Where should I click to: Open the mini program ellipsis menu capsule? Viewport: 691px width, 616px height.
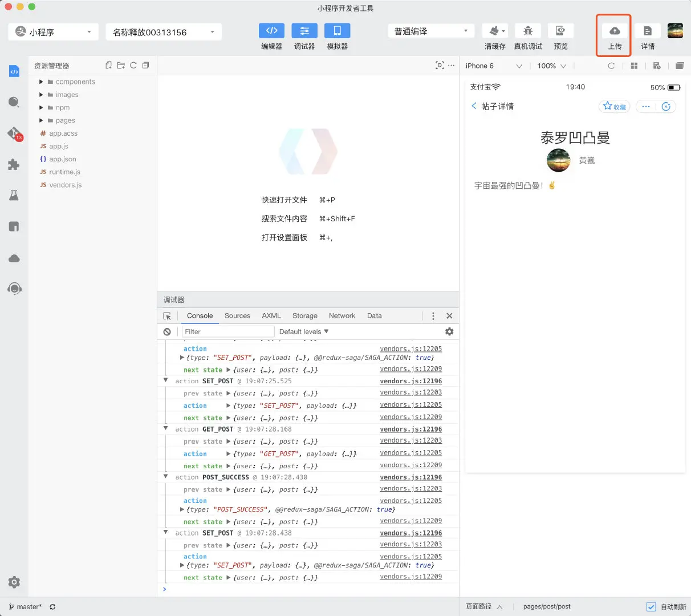click(645, 106)
